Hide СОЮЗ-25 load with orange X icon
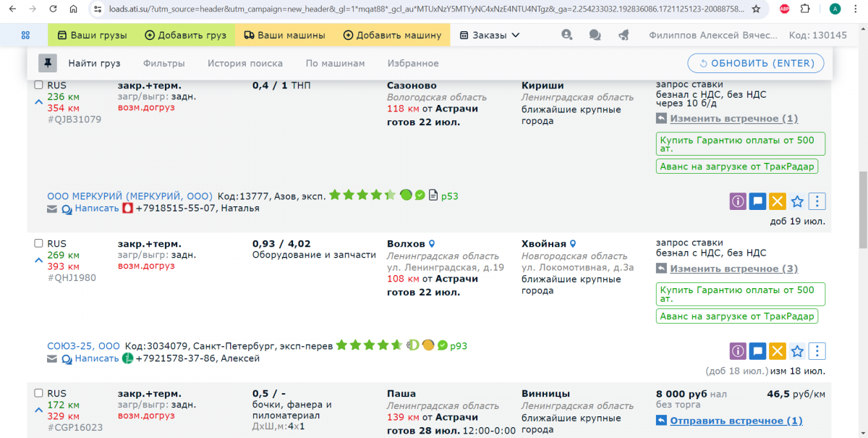The image size is (868, 438). click(x=777, y=352)
